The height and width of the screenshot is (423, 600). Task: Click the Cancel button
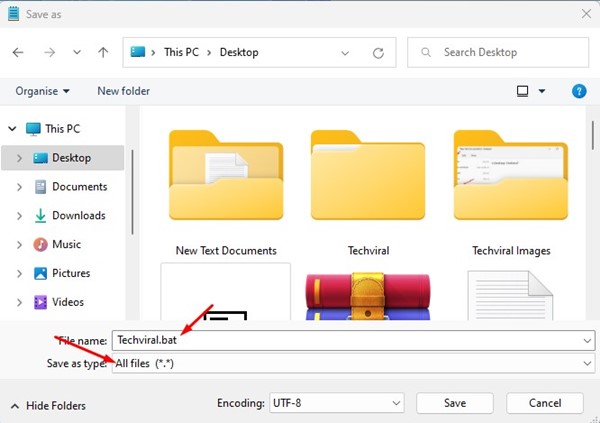(545, 403)
